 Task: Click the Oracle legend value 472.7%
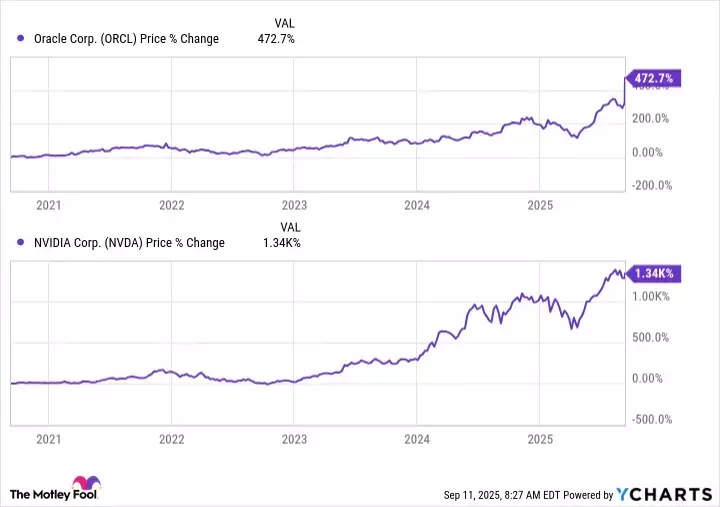click(275, 39)
